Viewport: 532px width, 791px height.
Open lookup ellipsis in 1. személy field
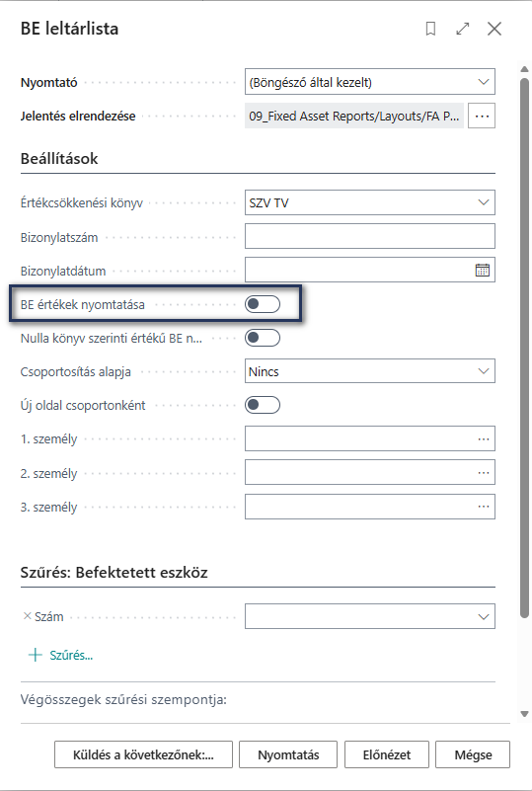[483, 439]
